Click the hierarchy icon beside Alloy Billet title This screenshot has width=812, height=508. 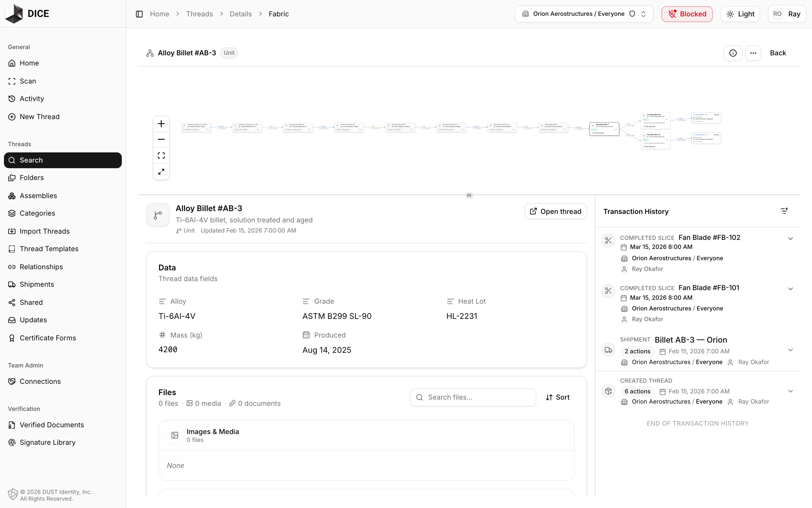coord(150,53)
